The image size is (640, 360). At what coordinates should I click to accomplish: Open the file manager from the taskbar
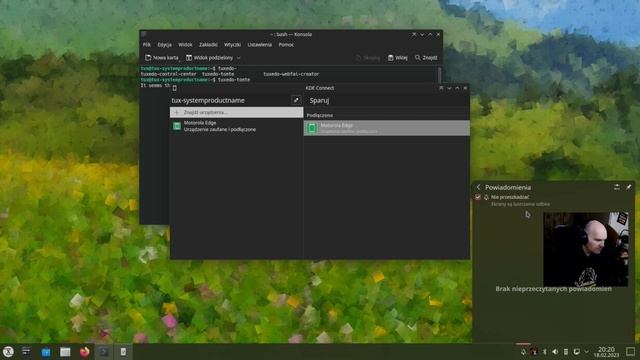(65, 352)
